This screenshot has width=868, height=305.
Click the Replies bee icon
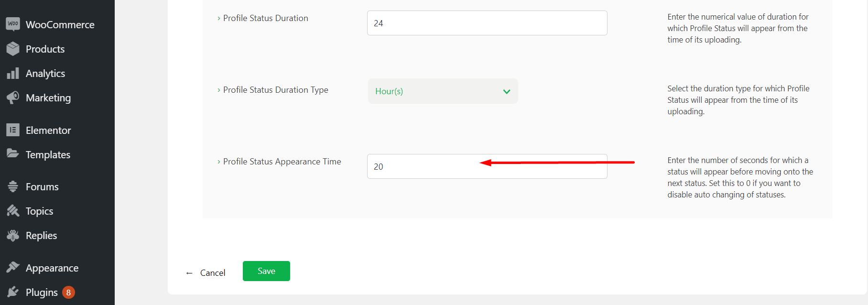point(13,235)
